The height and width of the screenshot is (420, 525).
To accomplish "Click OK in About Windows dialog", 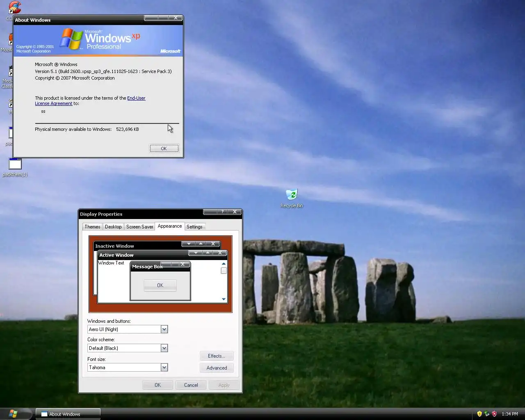I will tap(164, 148).
